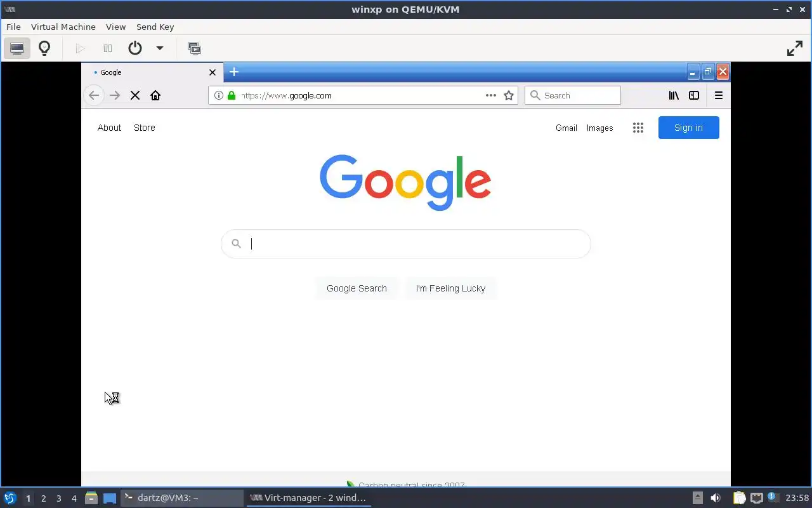Click the Google Search button

pos(357,288)
